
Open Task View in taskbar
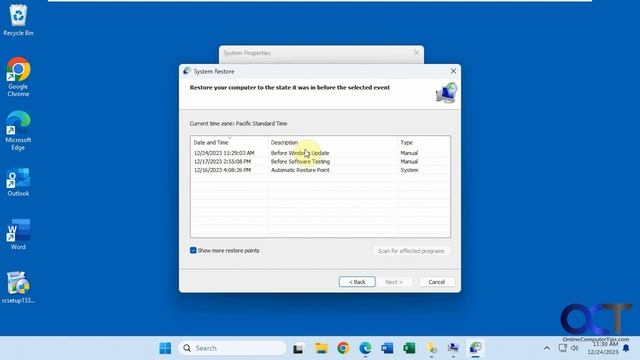point(298,348)
